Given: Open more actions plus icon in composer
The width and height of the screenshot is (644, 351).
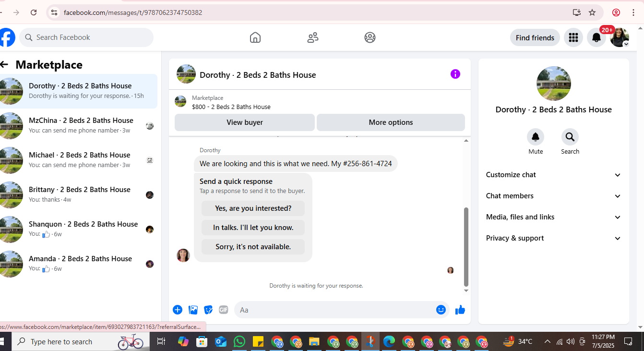Looking at the screenshot, I should tap(178, 310).
